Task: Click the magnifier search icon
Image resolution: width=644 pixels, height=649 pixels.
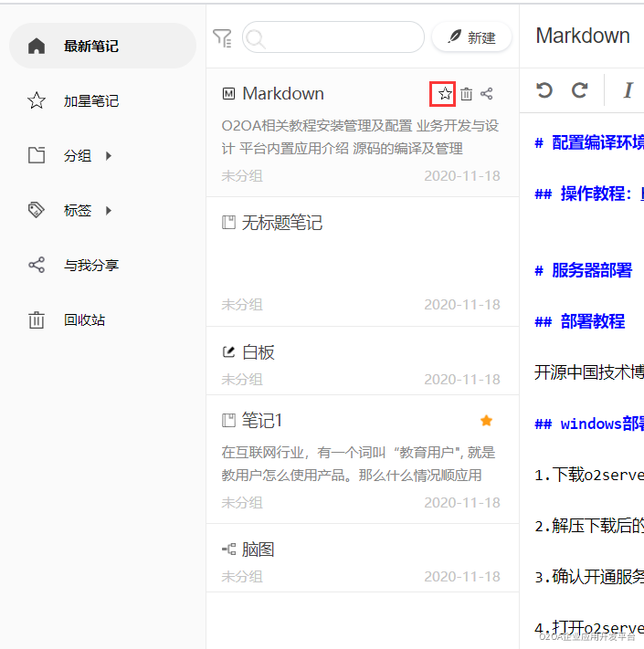Action: coord(256,39)
